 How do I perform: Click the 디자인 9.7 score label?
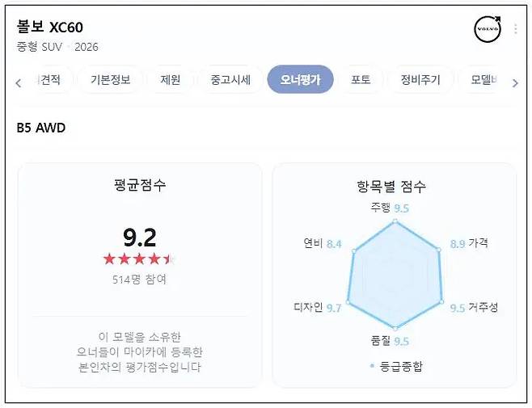coord(317,307)
